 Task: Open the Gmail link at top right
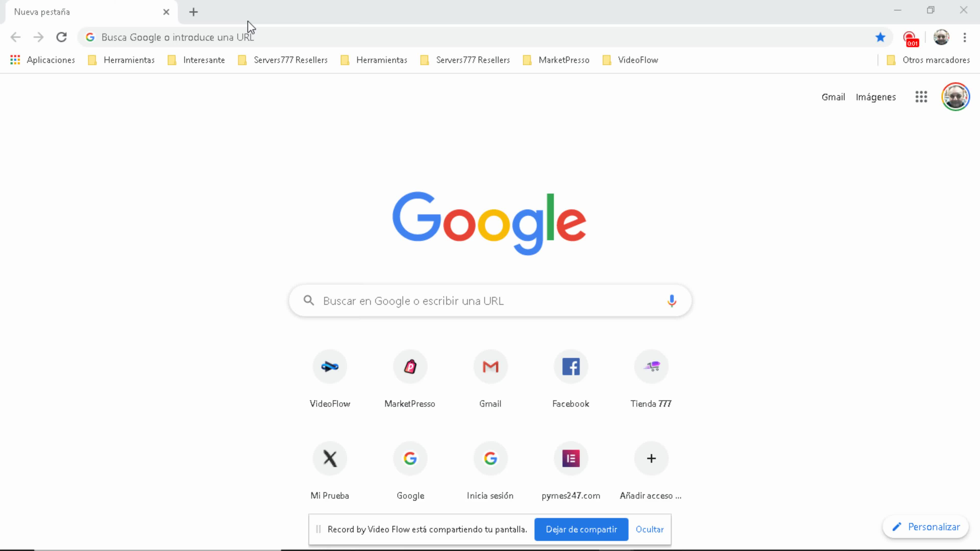pyautogui.click(x=833, y=97)
